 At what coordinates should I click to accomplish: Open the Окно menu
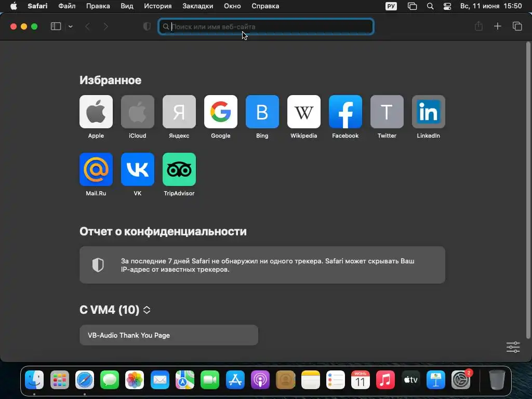click(232, 6)
